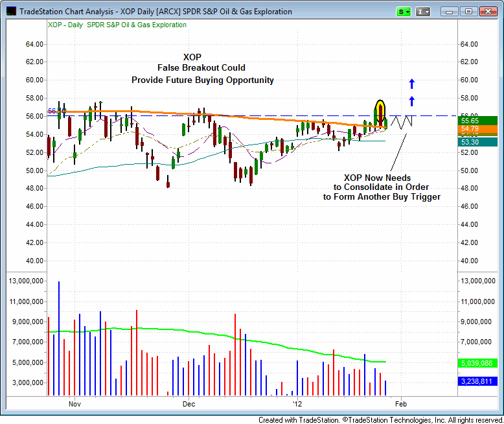This screenshot has width=504, height=424.
Task: Select the orange 54.79 moving average label
Action: [x=477, y=128]
